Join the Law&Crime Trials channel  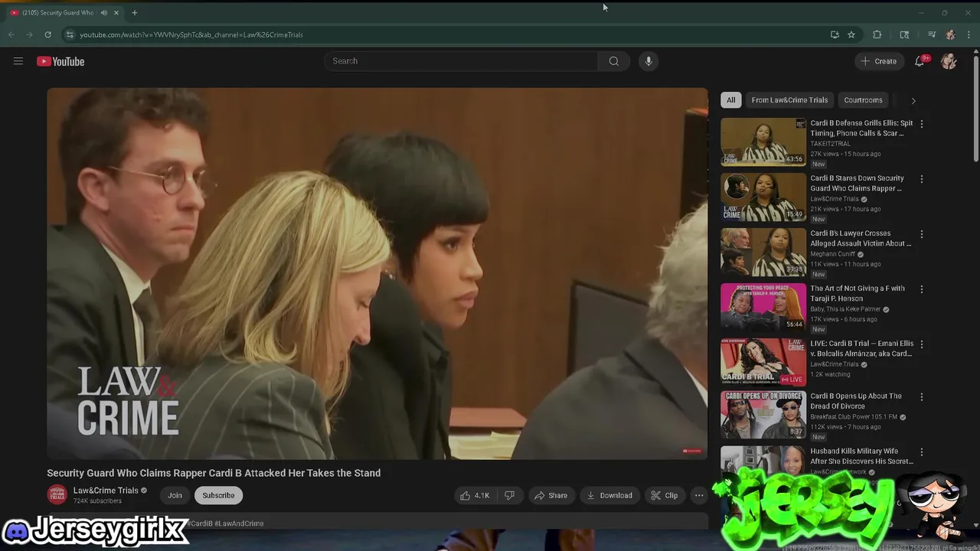click(175, 495)
